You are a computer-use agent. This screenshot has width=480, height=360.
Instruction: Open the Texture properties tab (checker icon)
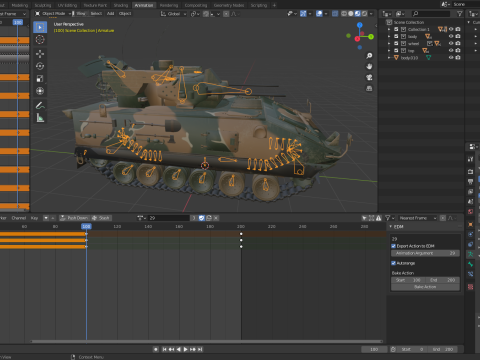point(470,287)
